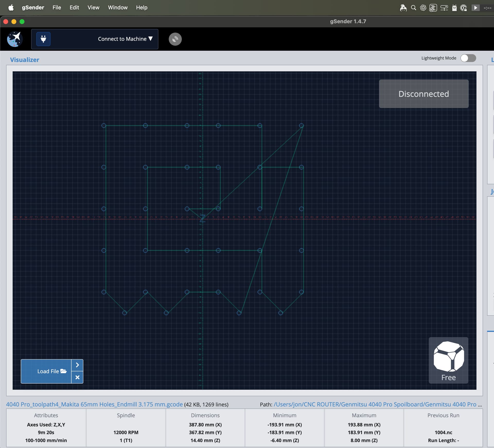Click the folder icon in Load File
494x448 pixels.
[x=64, y=371]
